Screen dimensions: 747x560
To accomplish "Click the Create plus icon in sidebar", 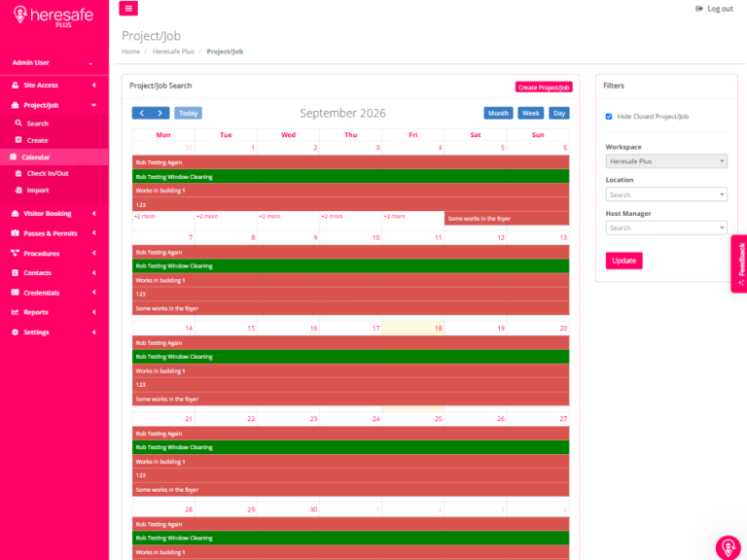I will pos(18,140).
